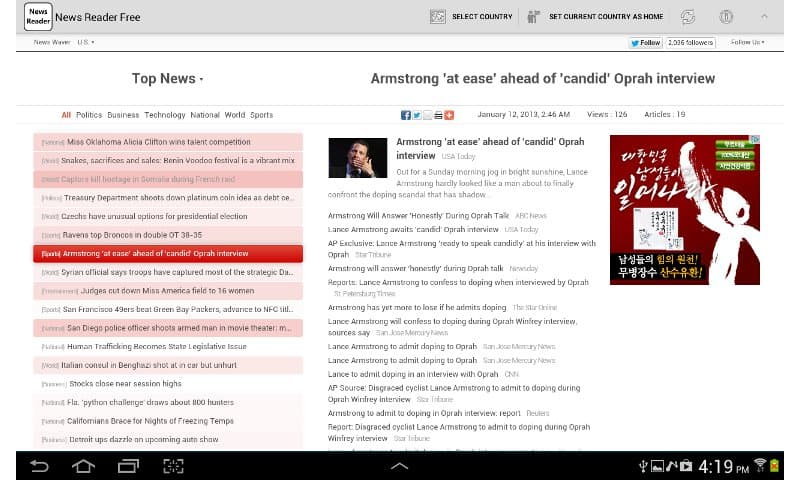Open Italian consul in Benghazi headline
The image size is (800, 480).
click(168, 365)
